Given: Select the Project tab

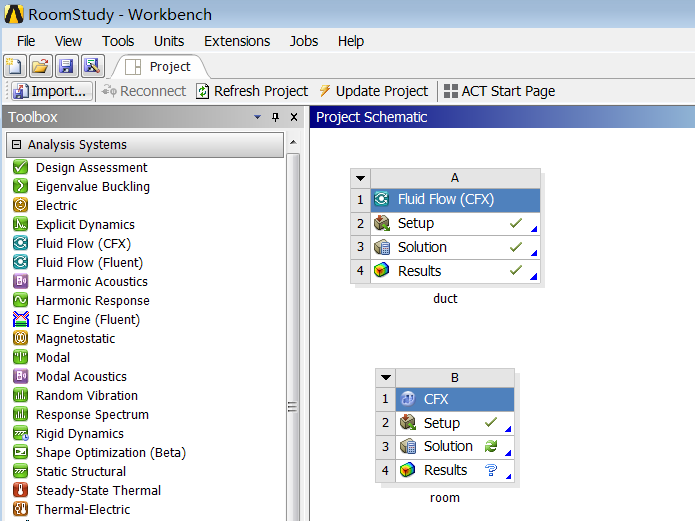Looking at the screenshot, I should (x=161, y=67).
